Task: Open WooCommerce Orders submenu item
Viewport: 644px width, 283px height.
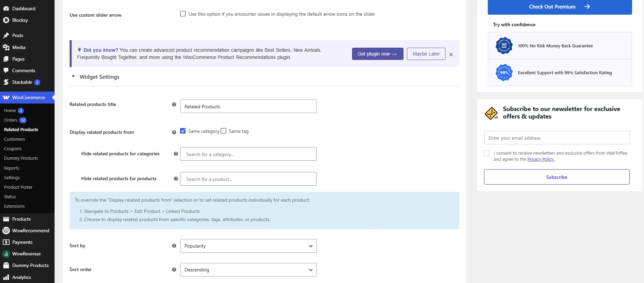Action: pos(11,120)
